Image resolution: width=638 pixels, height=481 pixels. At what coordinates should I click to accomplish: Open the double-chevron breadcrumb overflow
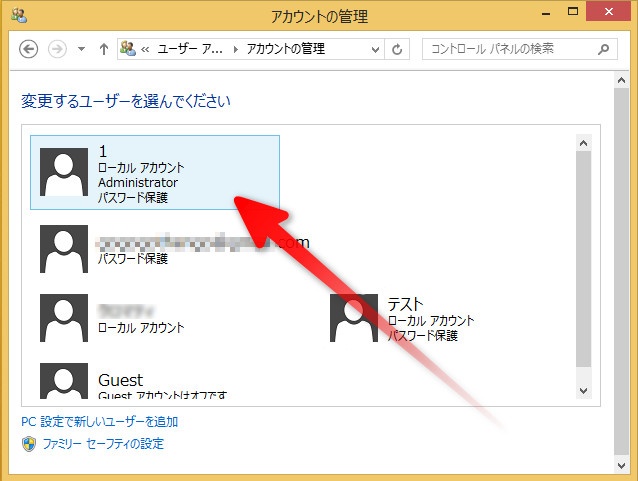145,50
